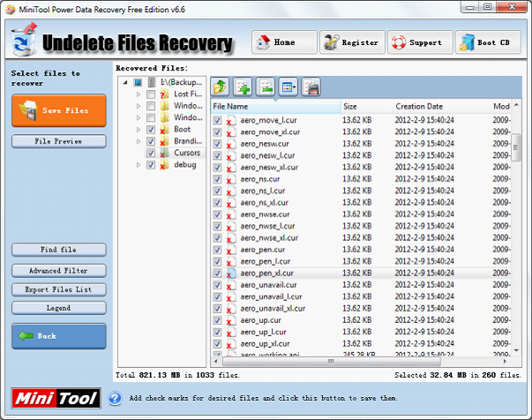
Task: Expand the Lost Fi... tree node
Action: tap(139, 94)
